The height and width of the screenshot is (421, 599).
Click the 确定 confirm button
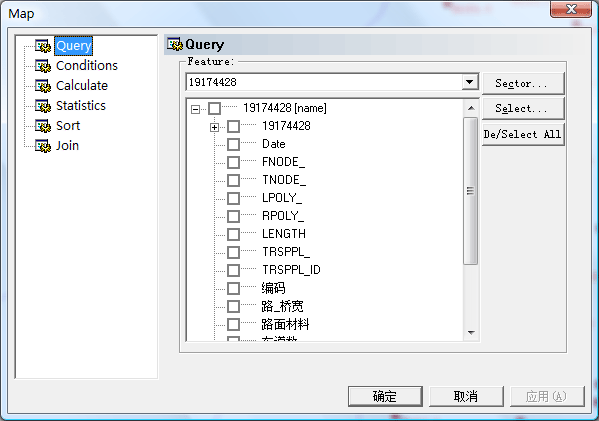pos(385,396)
